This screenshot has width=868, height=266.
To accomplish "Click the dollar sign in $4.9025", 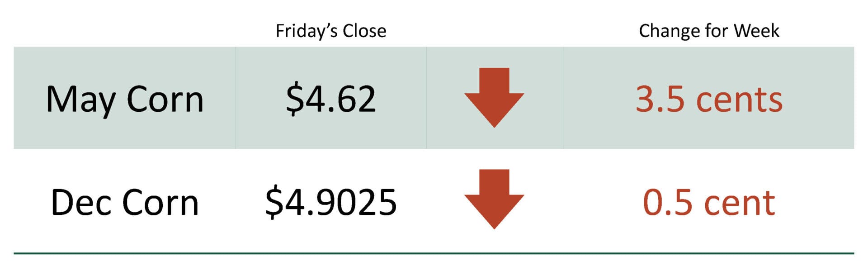I will coord(274,202).
